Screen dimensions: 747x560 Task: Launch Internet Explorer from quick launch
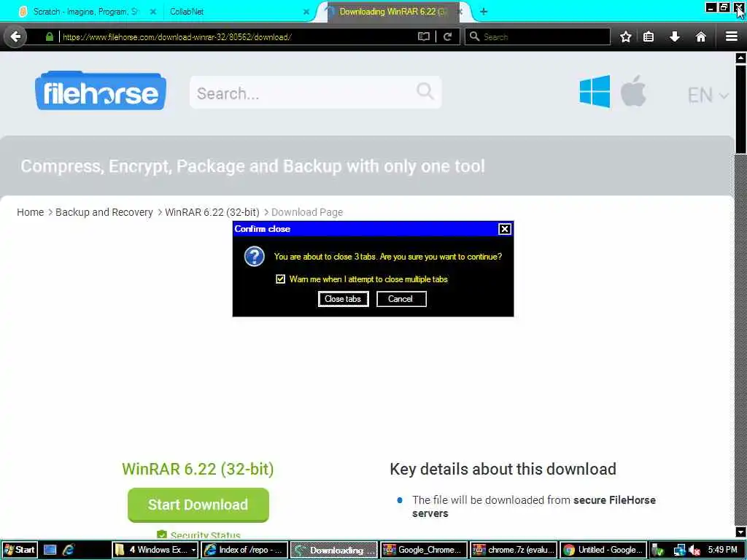pos(69,550)
